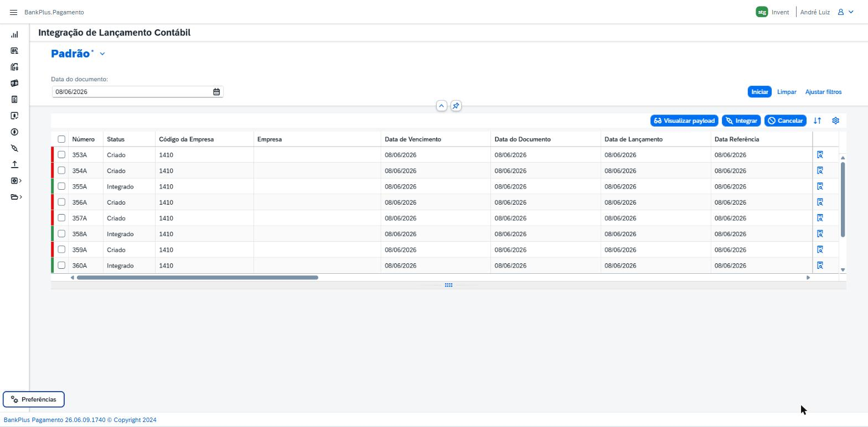Open details icon for row 355A
This screenshot has width=868, height=427.
tap(820, 186)
